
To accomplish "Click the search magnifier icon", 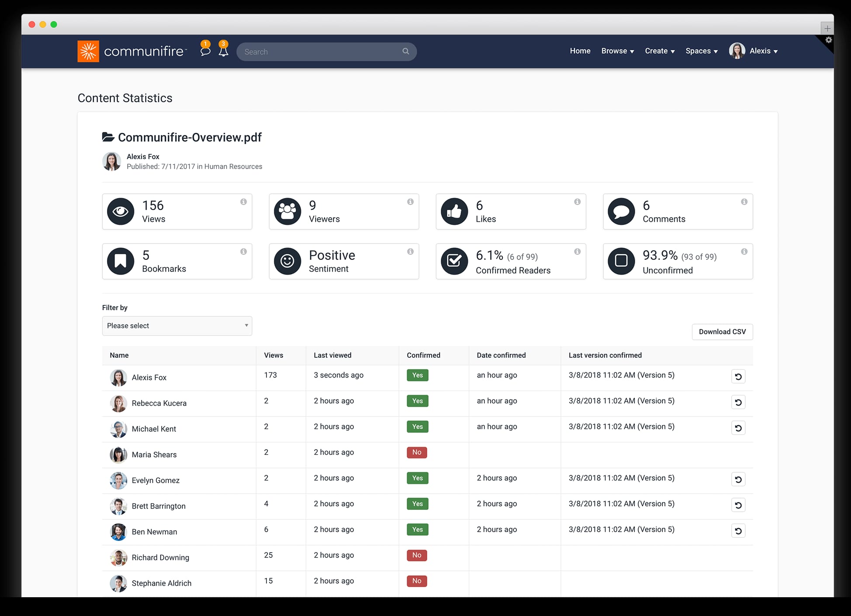I will (405, 51).
